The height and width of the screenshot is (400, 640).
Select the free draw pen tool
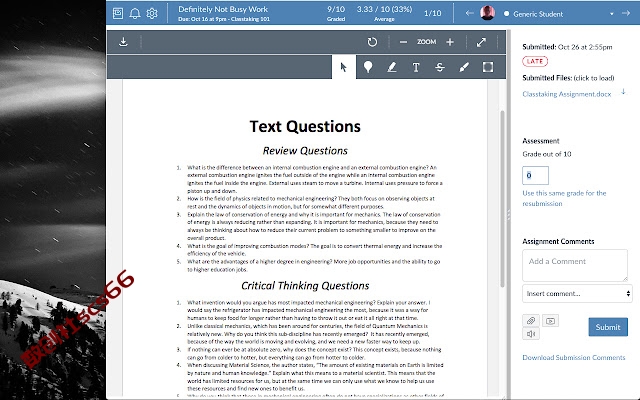[x=464, y=67]
